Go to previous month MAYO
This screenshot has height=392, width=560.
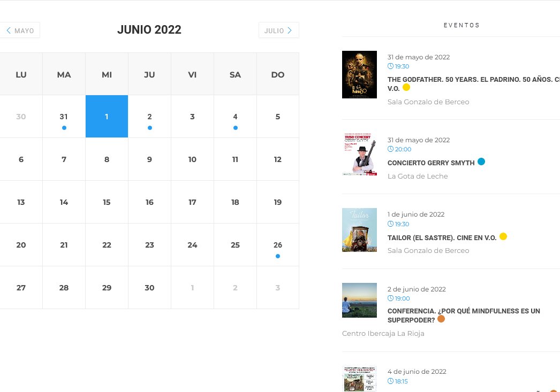[20, 30]
